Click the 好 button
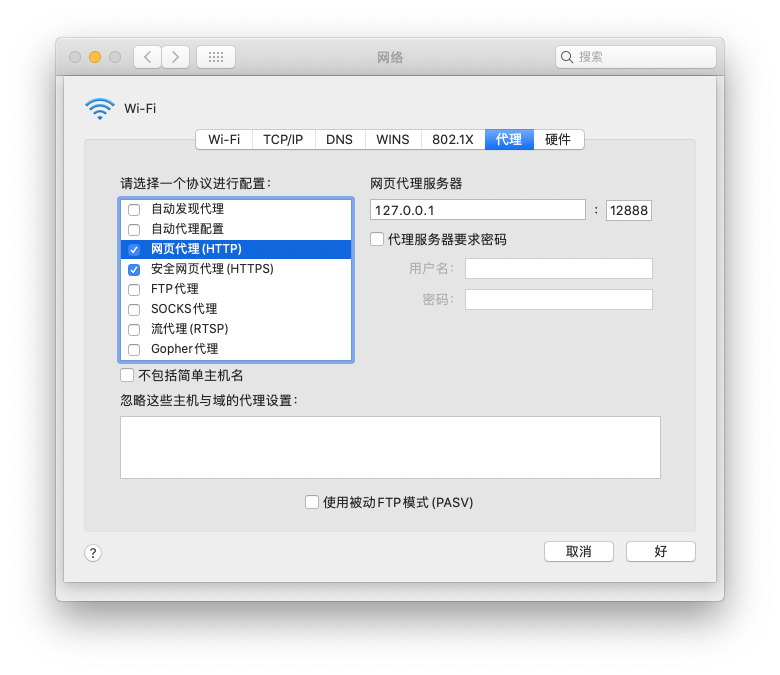The image size is (780, 675). point(661,551)
